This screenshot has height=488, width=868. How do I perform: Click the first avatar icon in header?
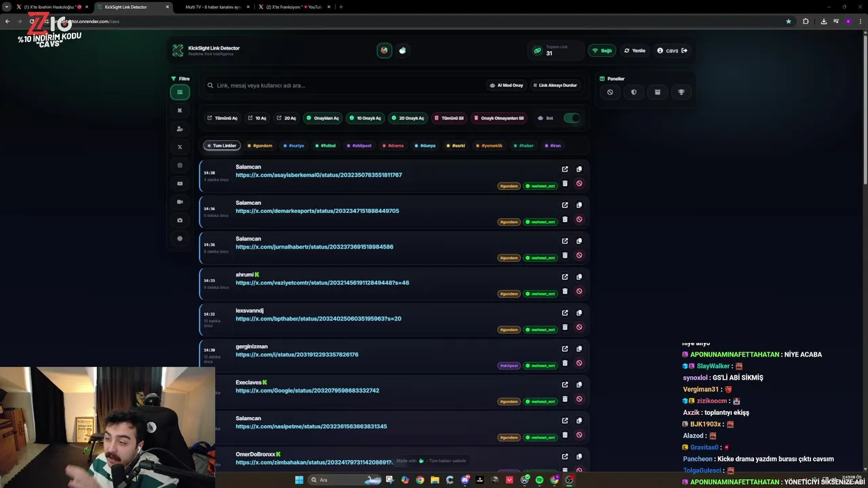pyautogui.click(x=384, y=51)
